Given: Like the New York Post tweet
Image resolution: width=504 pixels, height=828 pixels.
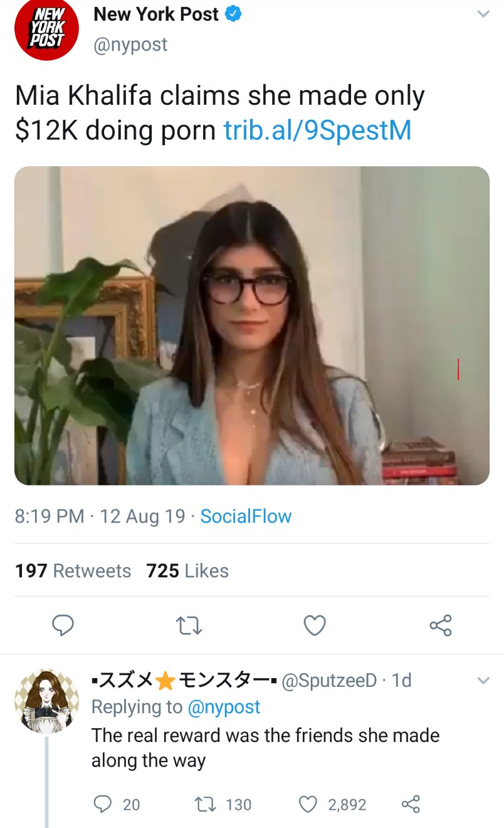Looking at the screenshot, I should pyautogui.click(x=315, y=625).
